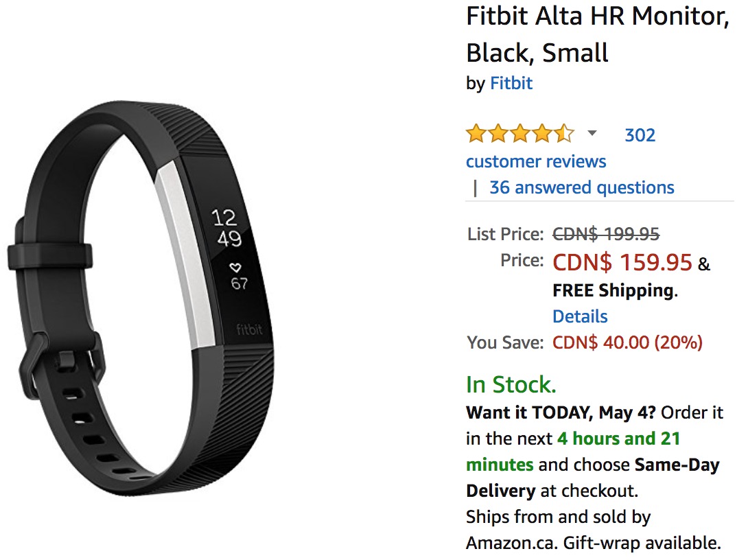Click the Fitbit brand link
The width and height of the screenshot is (748, 560).
511,84
